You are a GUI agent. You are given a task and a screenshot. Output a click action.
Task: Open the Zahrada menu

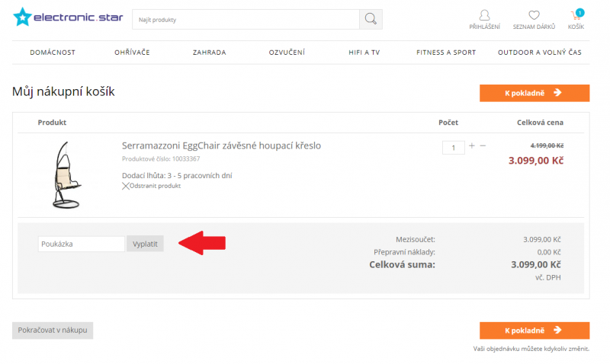(209, 53)
